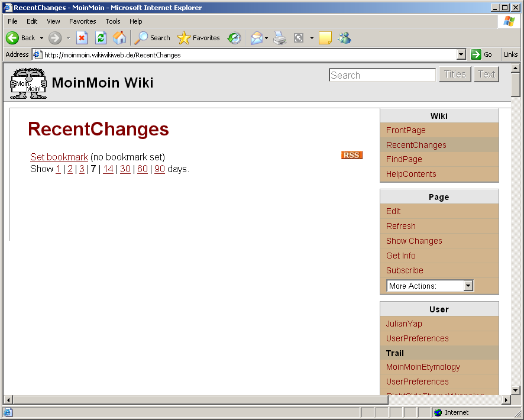This screenshot has width=524, height=420.
Task: Open the More Actions dropdown
Action: 430,286
